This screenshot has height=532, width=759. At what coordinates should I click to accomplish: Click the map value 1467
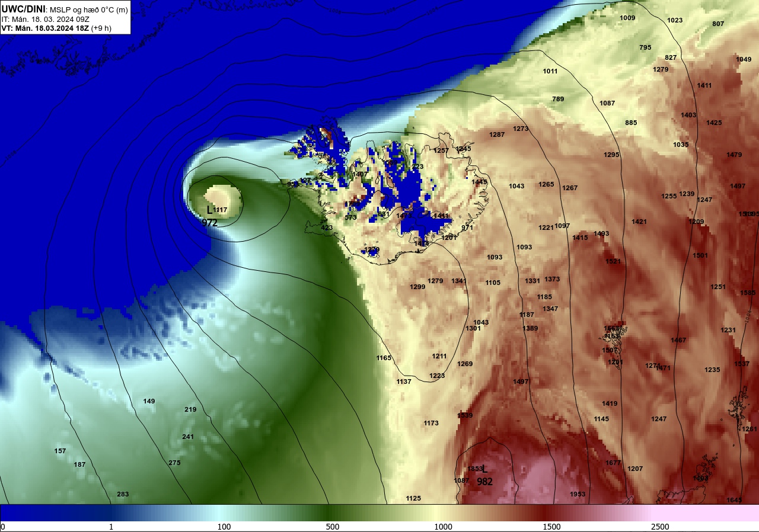678,340
